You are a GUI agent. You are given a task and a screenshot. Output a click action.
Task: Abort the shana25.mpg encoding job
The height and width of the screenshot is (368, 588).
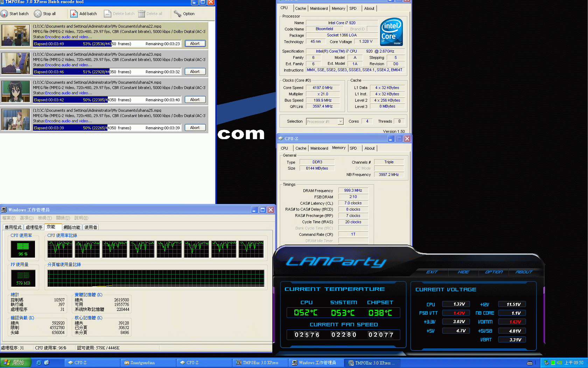(195, 128)
